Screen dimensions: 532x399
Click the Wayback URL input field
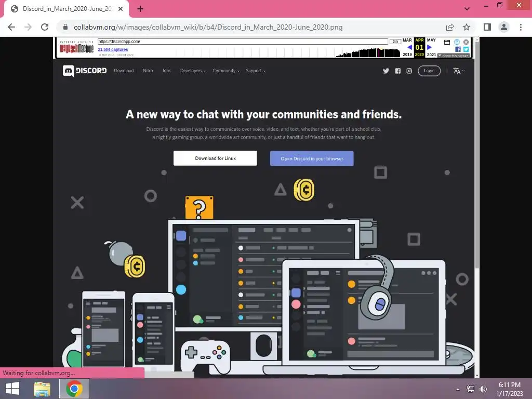click(x=243, y=42)
